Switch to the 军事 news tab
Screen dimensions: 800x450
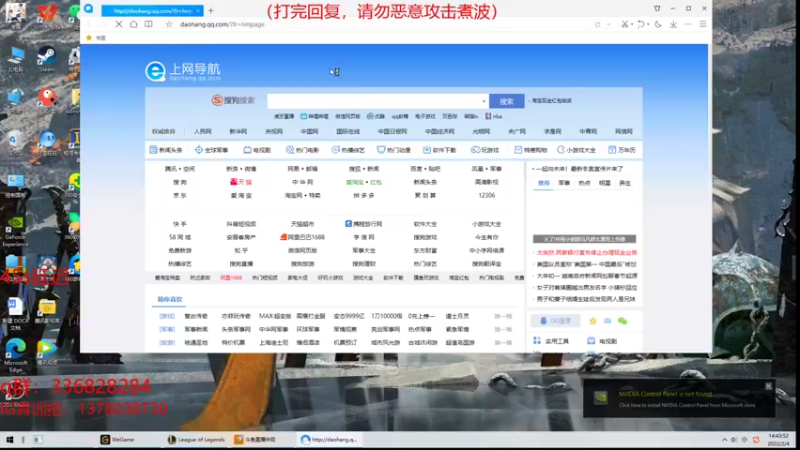click(564, 183)
